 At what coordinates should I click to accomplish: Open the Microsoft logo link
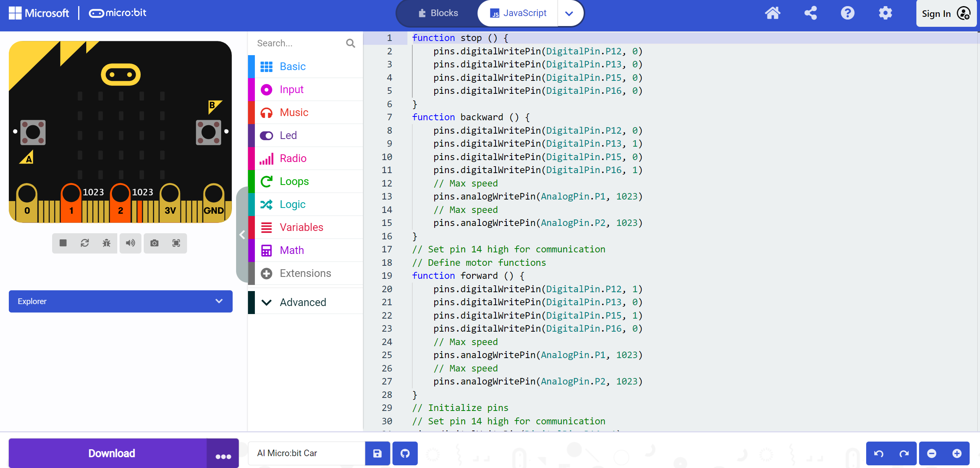click(x=39, y=13)
